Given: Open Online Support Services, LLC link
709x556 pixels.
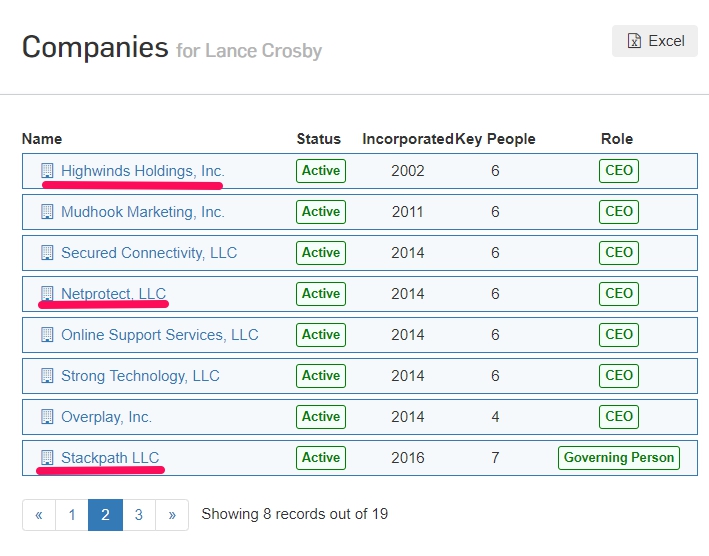Looking at the screenshot, I should point(160,335).
